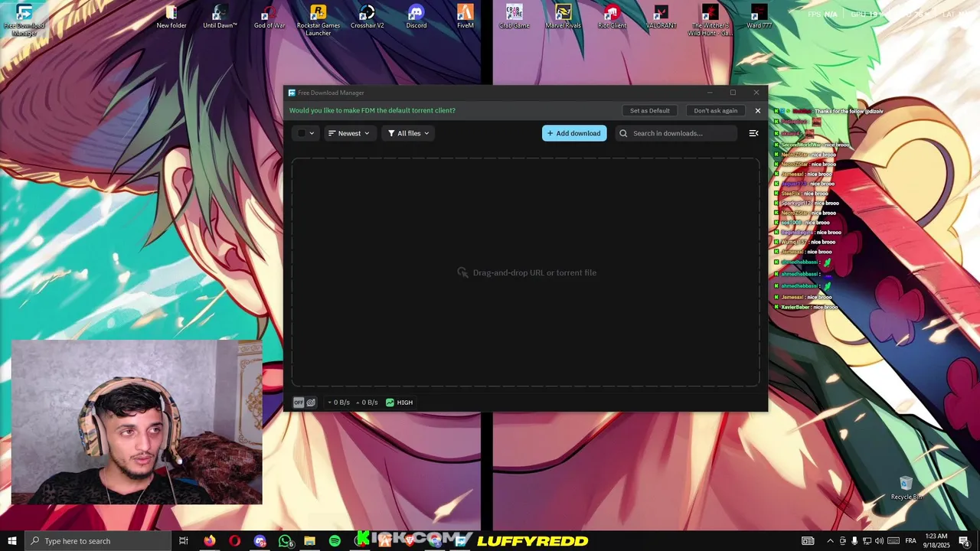Click the Windows taskbar search box
The width and height of the screenshot is (980, 551).
[x=98, y=541]
